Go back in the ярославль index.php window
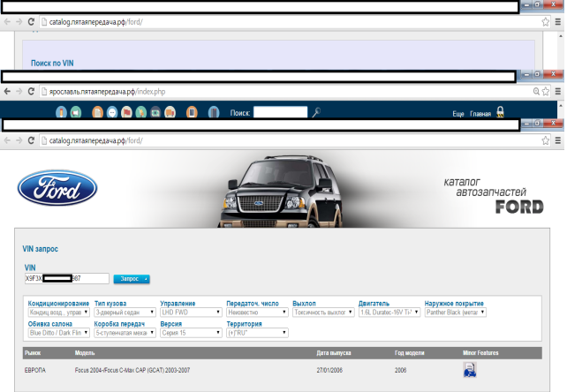 click(7, 92)
